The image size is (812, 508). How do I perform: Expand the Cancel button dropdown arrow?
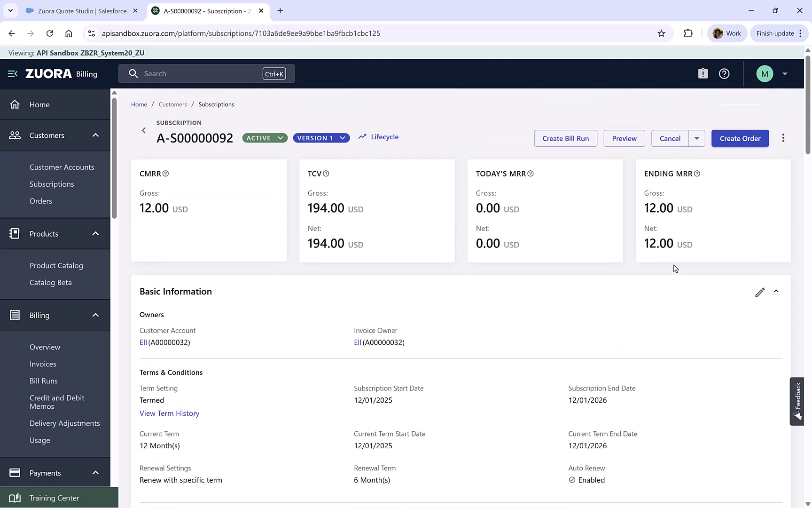pos(697,138)
